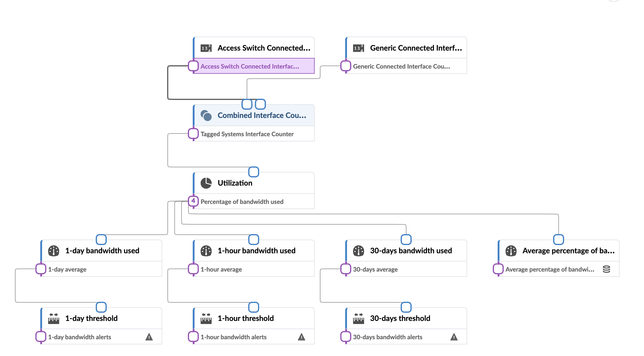Select the highlighted Access Switch Connected Interface output
This screenshot has width=644, height=356.
click(250, 66)
